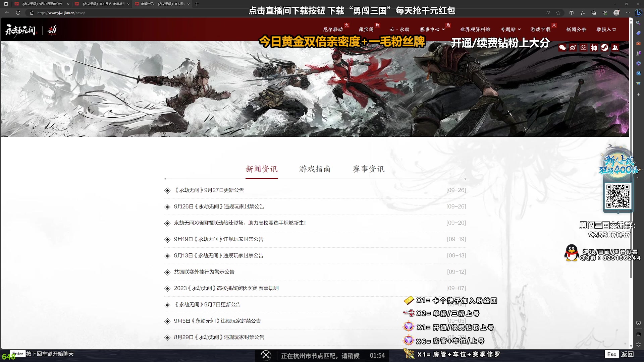
Task: Open 9月5日 违规玩家封禁公告 article
Action: pyautogui.click(x=217, y=321)
